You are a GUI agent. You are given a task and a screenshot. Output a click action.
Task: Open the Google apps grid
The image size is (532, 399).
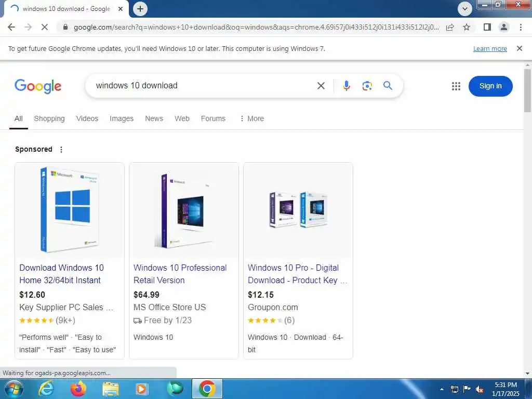[456, 86]
